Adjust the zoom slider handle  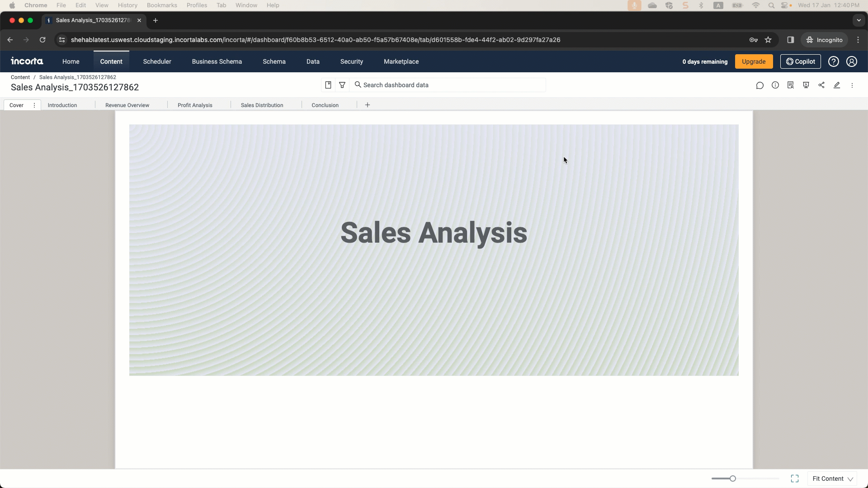pos(733,479)
